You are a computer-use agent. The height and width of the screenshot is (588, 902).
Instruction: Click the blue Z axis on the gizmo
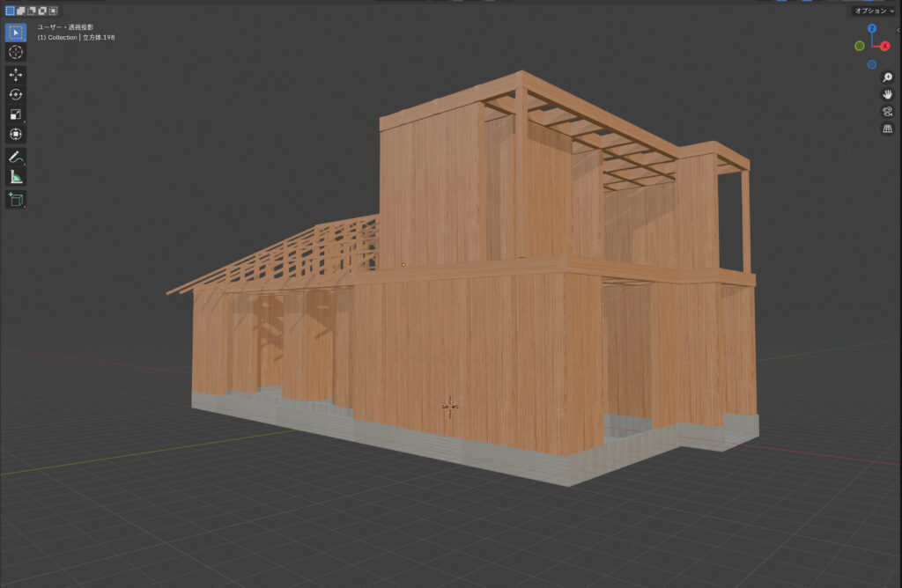(x=872, y=28)
